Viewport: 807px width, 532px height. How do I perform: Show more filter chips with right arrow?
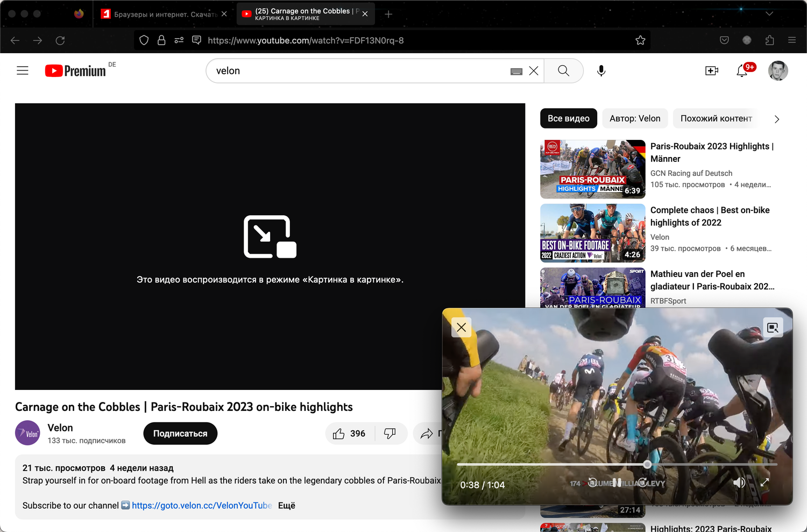(x=777, y=119)
